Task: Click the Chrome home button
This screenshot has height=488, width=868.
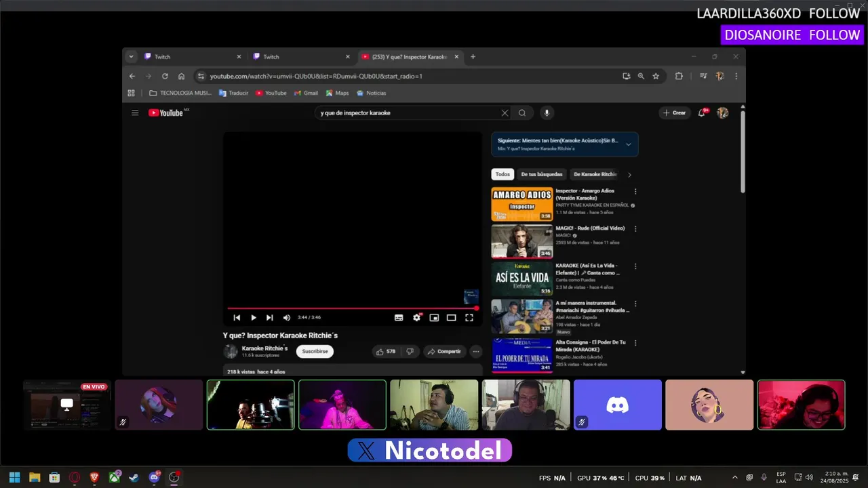Action: coord(181,77)
